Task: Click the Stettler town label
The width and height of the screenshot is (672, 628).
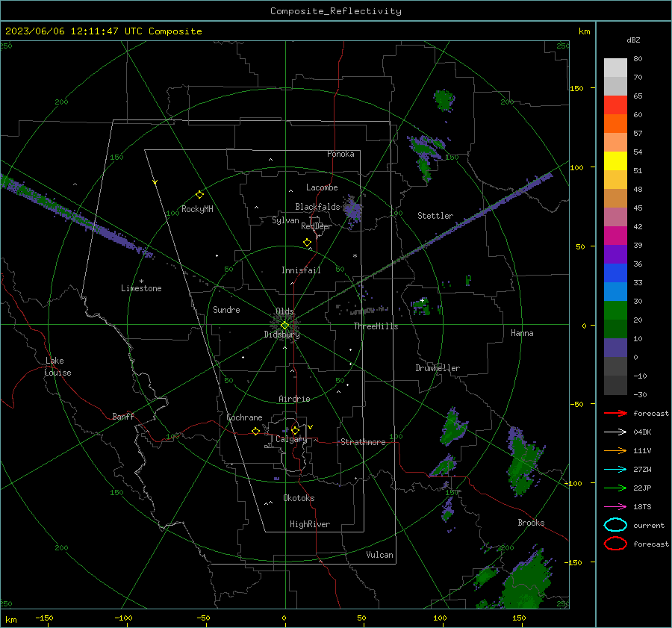Action: (435, 216)
